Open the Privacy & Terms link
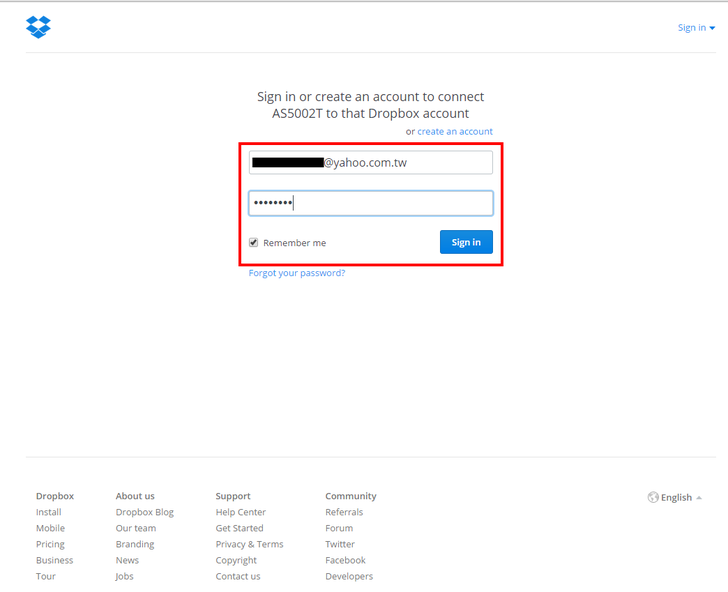 point(249,544)
